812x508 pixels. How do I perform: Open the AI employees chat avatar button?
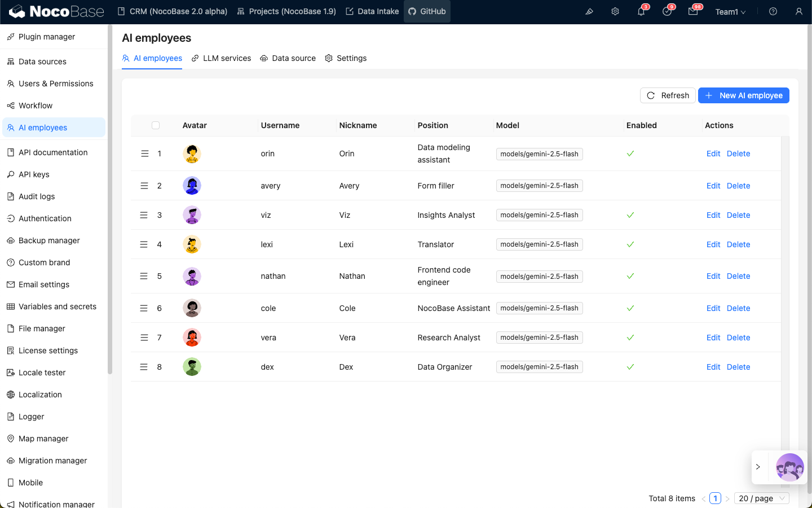click(789, 467)
